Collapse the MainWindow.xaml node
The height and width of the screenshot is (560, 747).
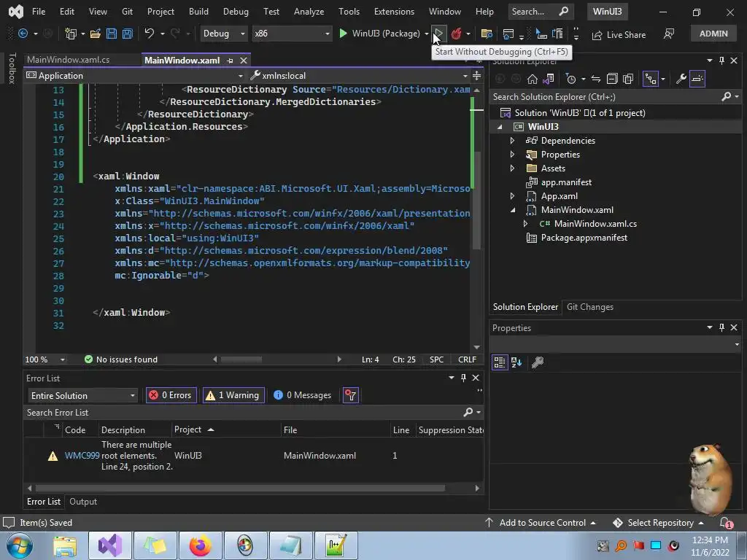coord(513,209)
